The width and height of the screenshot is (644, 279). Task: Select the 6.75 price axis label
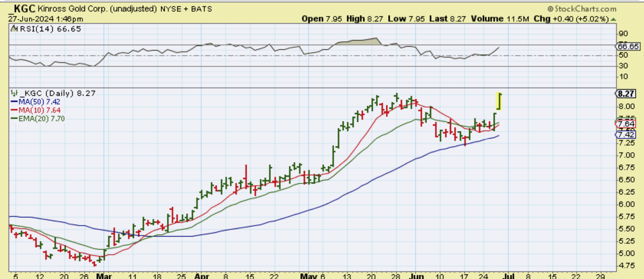(626, 167)
